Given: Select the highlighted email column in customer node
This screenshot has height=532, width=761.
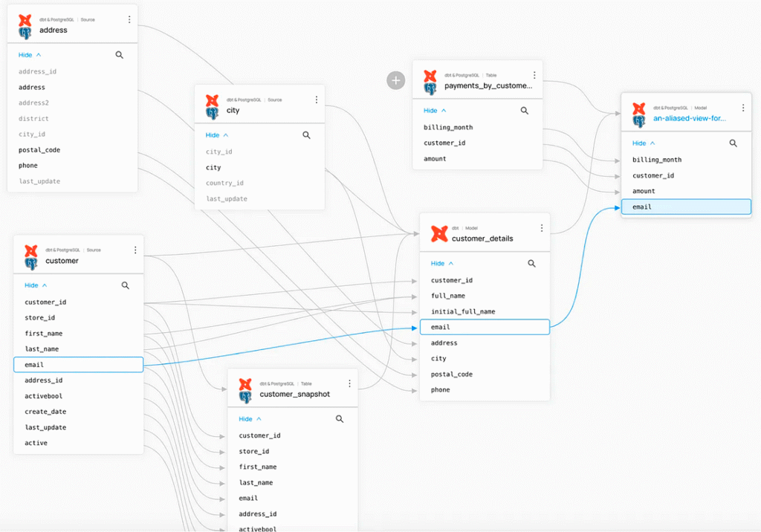Looking at the screenshot, I should coord(78,364).
